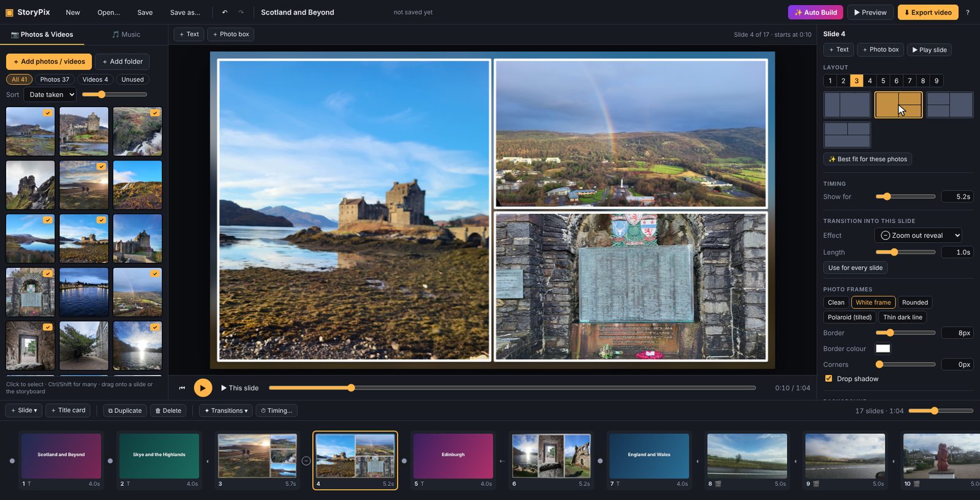Toggle the Drop shadow checkbox

pos(829,379)
